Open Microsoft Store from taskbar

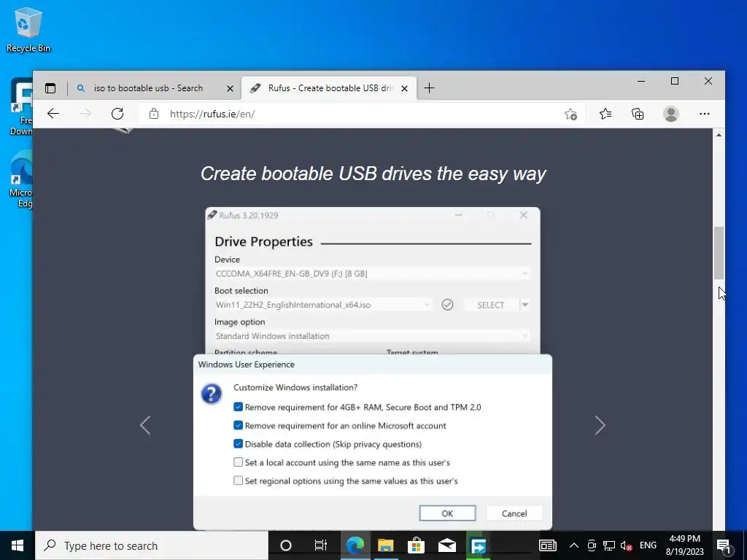pos(416,545)
